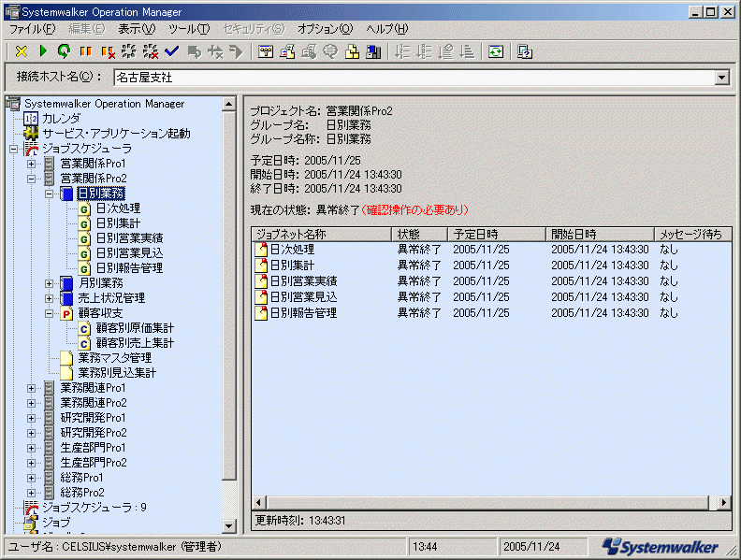Click the list horizontal scrollbar track
Image resolution: width=741 pixels, height=560 pixels.
tap(713, 503)
